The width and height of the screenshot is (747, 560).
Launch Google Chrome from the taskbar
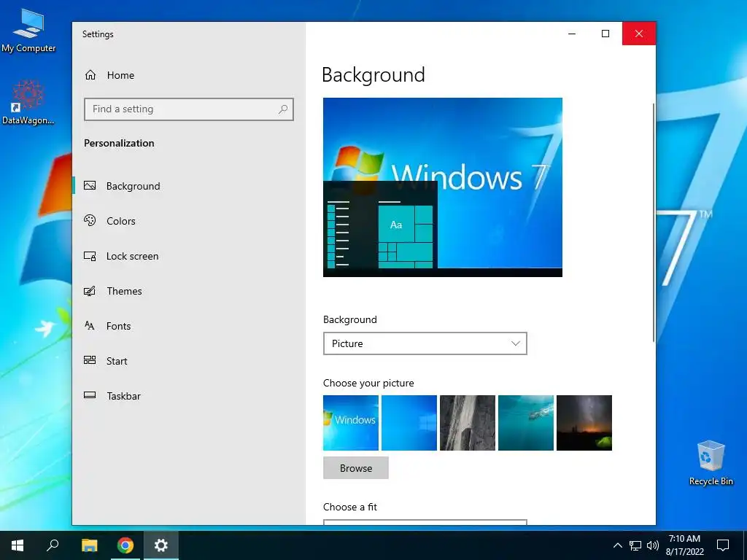point(125,545)
